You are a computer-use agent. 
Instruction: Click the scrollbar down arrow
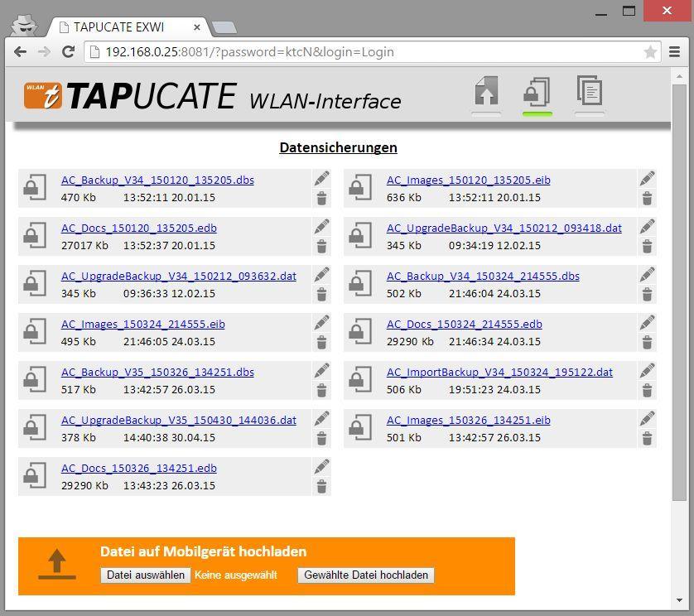(679, 600)
